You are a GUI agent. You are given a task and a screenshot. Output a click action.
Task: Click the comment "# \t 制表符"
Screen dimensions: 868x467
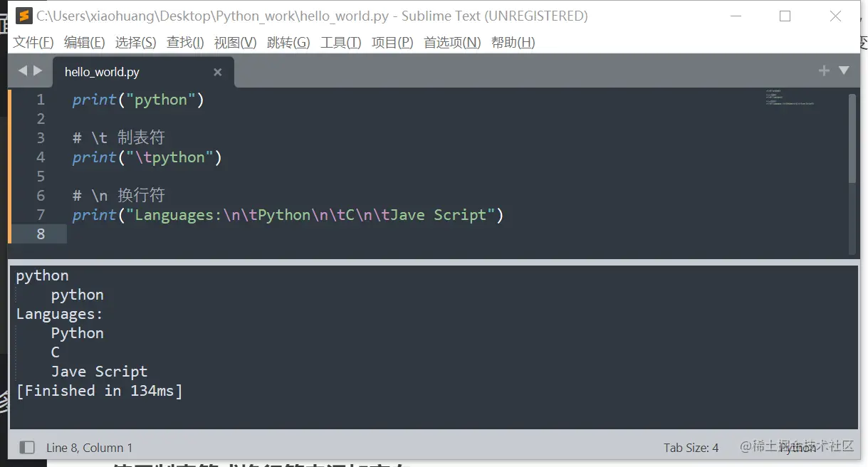[119, 138]
